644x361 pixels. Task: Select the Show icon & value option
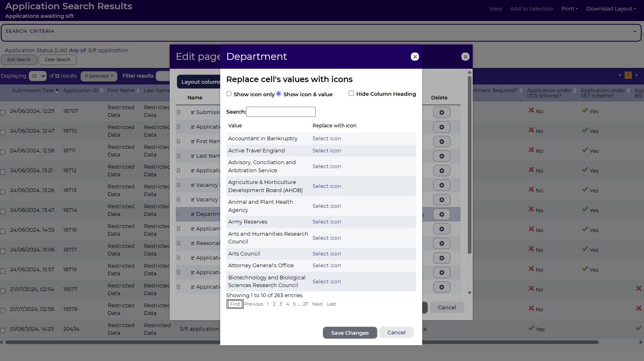point(279,94)
